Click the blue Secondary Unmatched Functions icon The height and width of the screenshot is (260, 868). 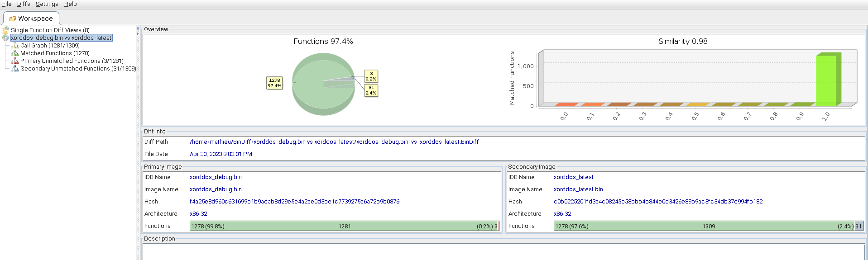pos(15,69)
